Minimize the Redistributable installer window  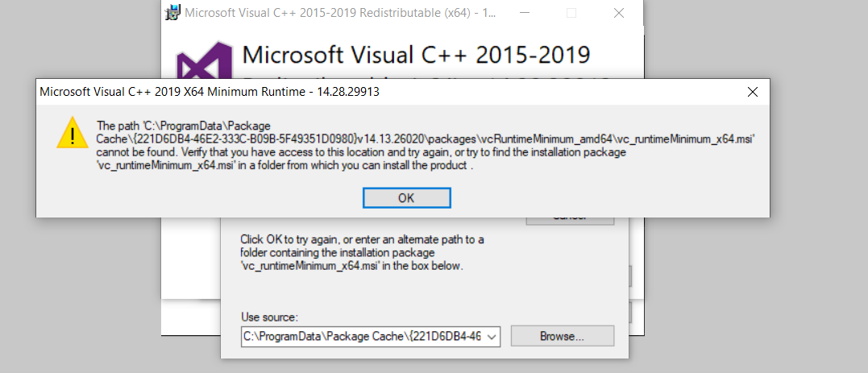click(x=523, y=13)
